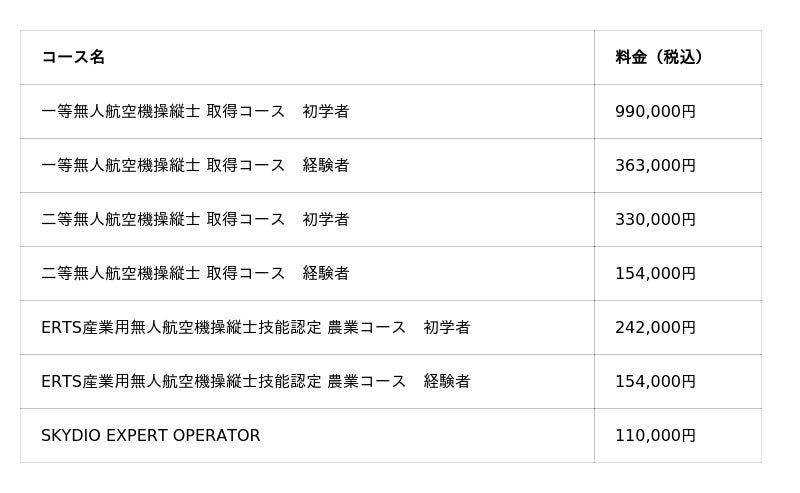Viewport: 800px width, 493px height.
Task: Click the 110,000円 price cell
Action: click(655, 436)
